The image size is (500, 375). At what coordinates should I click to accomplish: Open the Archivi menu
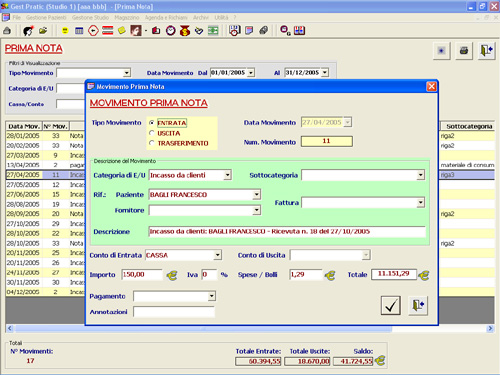pyautogui.click(x=201, y=17)
